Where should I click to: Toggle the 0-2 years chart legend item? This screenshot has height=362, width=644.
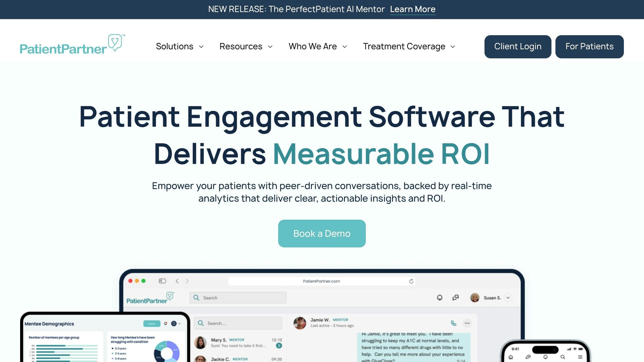tap(120, 348)
